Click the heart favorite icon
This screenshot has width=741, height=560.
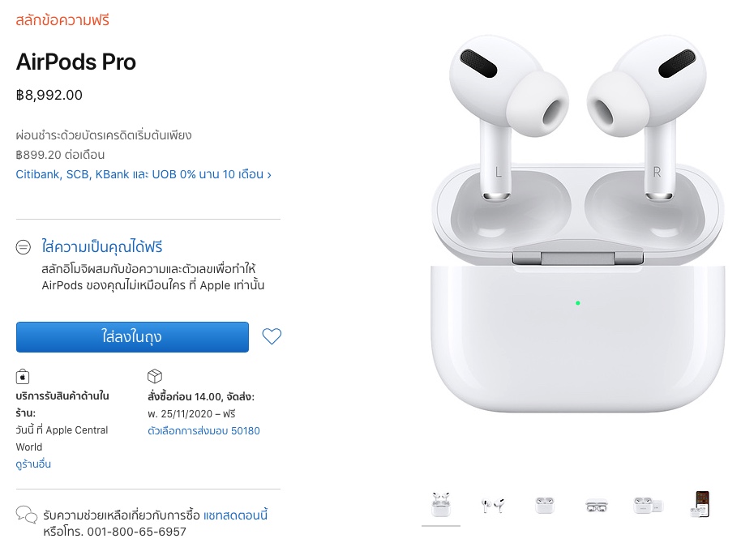(272, 336)
